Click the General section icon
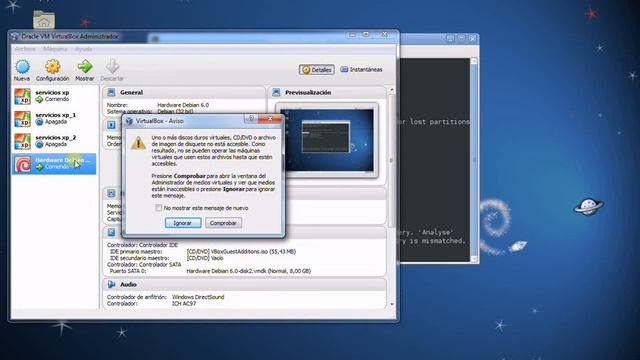This screenshot has height=360, width=640. [111, 92]
